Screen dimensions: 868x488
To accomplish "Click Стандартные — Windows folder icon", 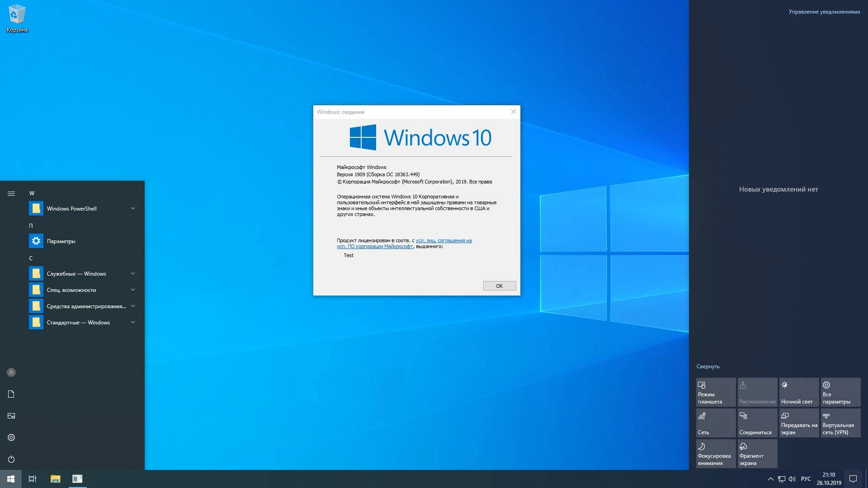I will pyautogui.click(x=36, y=322).
